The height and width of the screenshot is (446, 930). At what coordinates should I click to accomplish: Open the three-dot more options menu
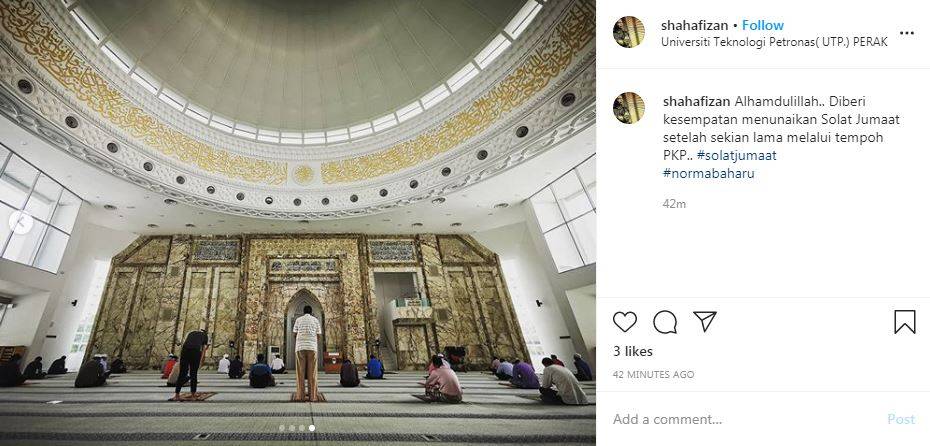coord(907,33)
